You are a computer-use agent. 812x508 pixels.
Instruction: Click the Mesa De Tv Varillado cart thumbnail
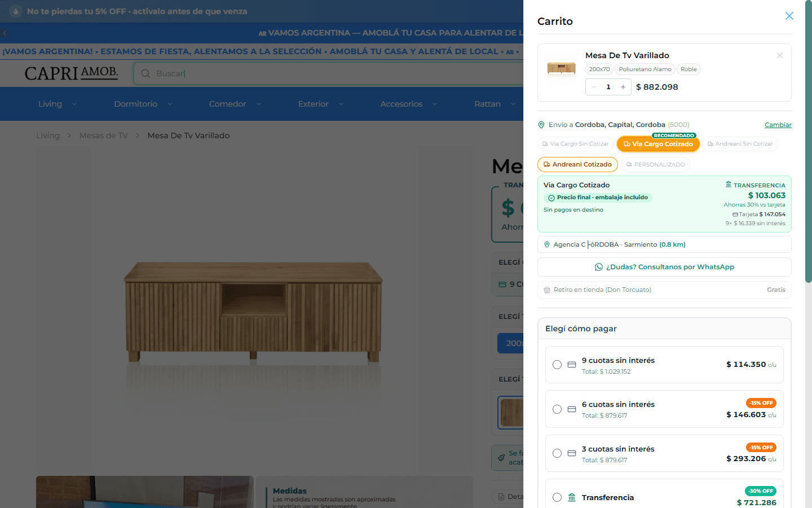tap(562, 69)
